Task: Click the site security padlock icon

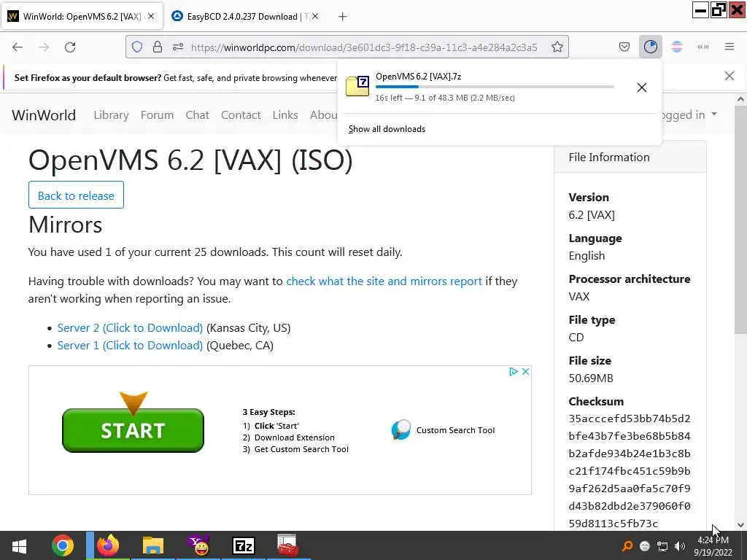Action: [x=158, y=47]
